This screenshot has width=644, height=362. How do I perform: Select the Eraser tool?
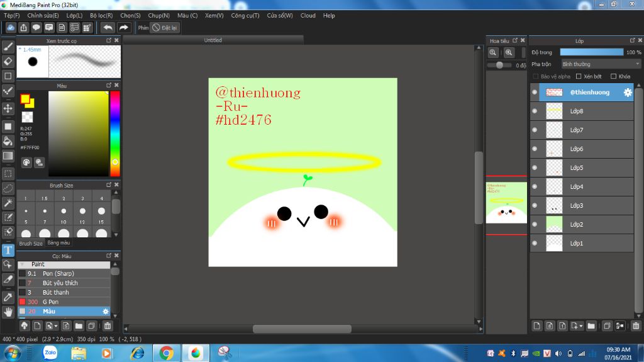point(8,61)
